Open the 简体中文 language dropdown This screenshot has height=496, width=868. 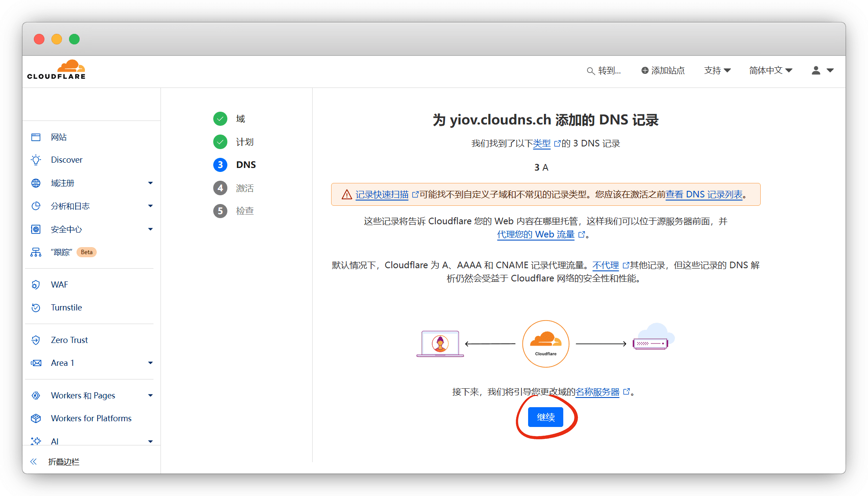(770, 70)
